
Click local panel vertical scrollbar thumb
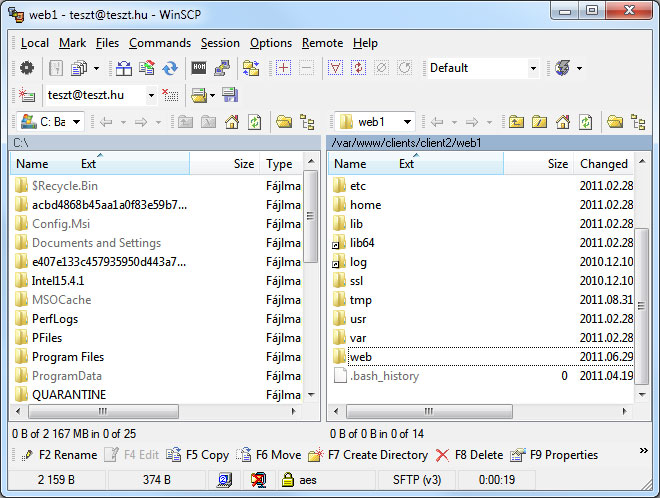(310, 216)
